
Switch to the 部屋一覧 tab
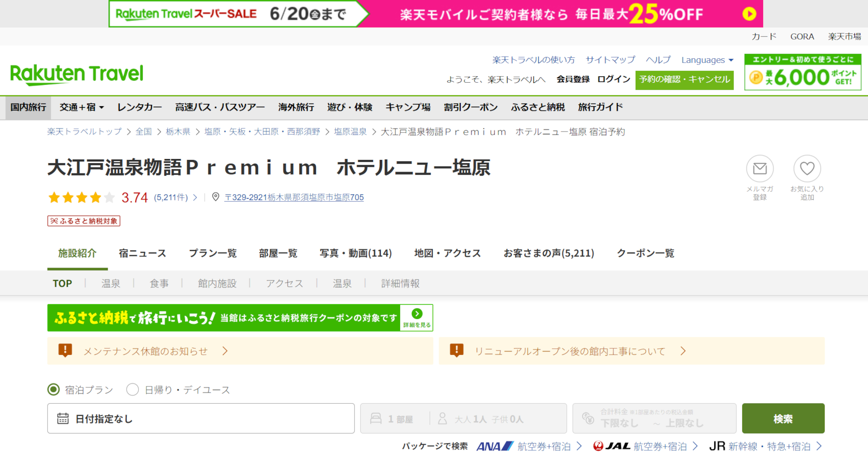(x=278, y=253)
